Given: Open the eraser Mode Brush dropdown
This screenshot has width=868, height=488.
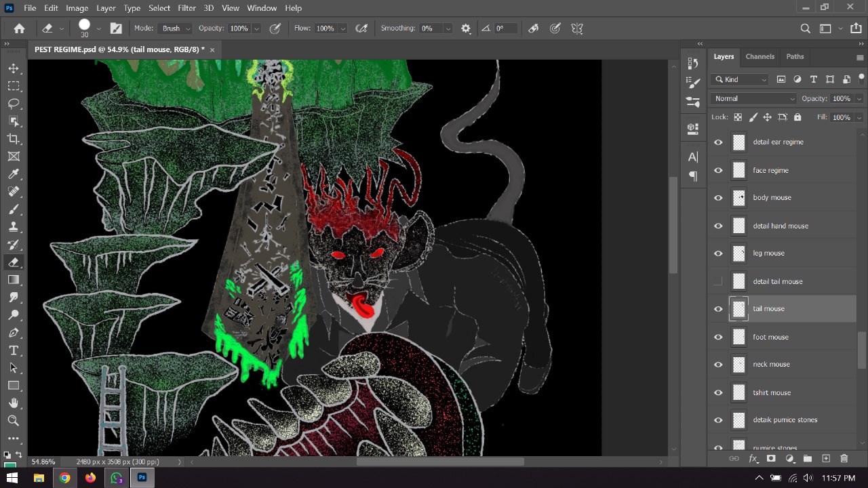Looking at the screenshot, I should point(176,28).
